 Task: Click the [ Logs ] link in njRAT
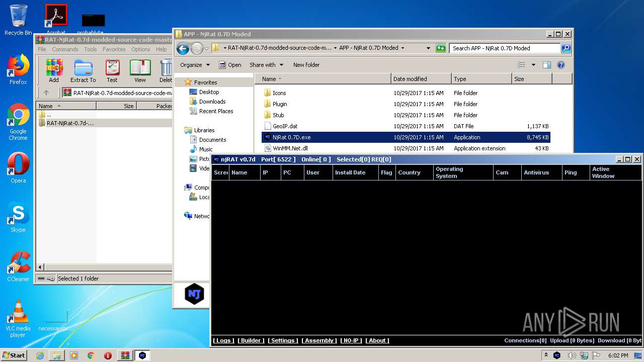pos(223,340)
